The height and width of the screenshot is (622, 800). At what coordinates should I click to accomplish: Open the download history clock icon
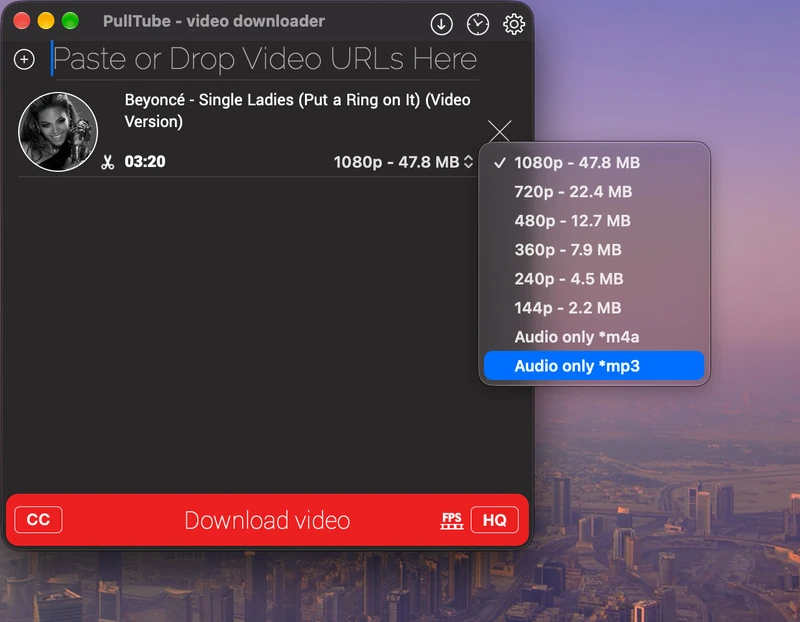tap(478, 24)
